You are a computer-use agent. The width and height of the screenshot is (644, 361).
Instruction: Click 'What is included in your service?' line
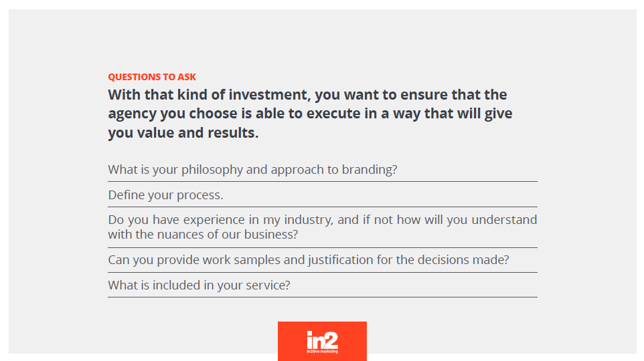[x=199, y=285]
